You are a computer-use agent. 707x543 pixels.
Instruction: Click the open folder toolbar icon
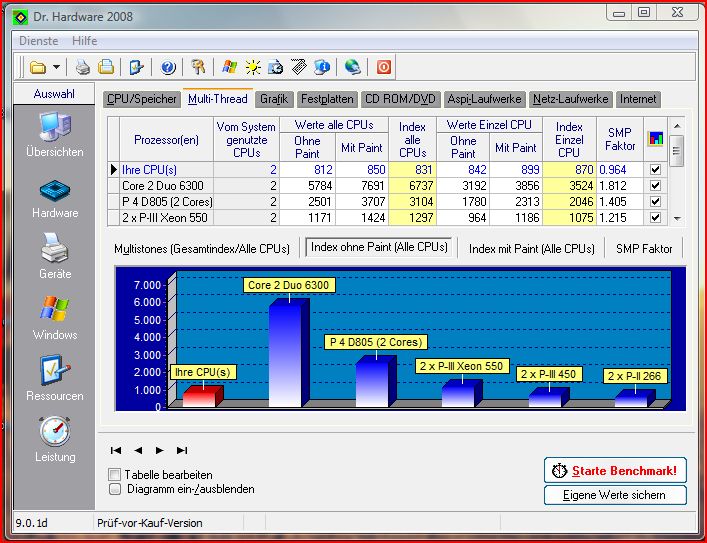(x=38, y=68)
